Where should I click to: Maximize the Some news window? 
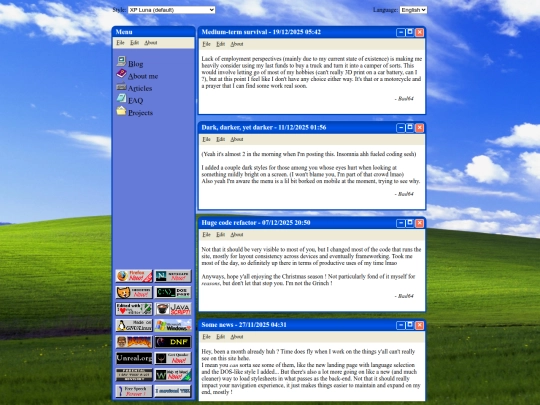tap(410, 325)
